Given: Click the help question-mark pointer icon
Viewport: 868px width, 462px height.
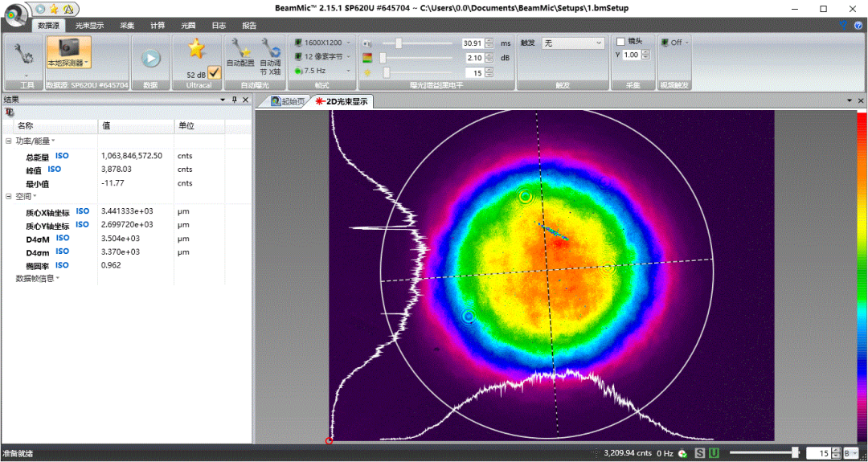Looking at the screenshot, I should pyautogui.click(x=842, y=25).
